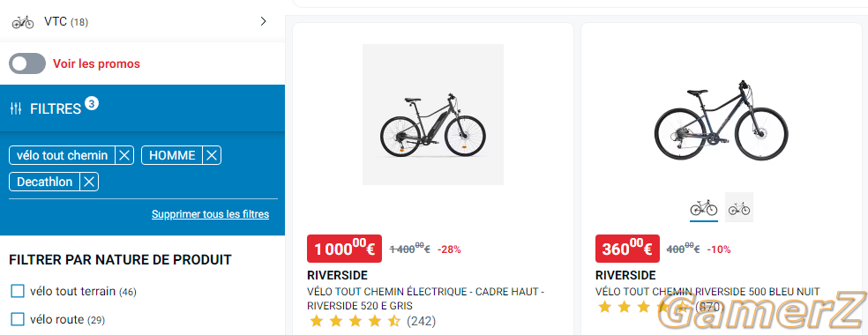Click the FILTRES header label
The height and width of the screenshot is (335, 868).
[x=56, y=109]
